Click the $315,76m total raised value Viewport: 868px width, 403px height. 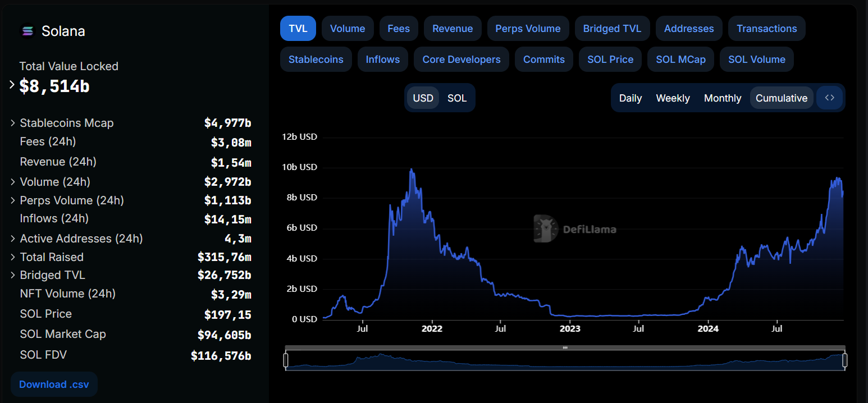click(x=224, y=257)
